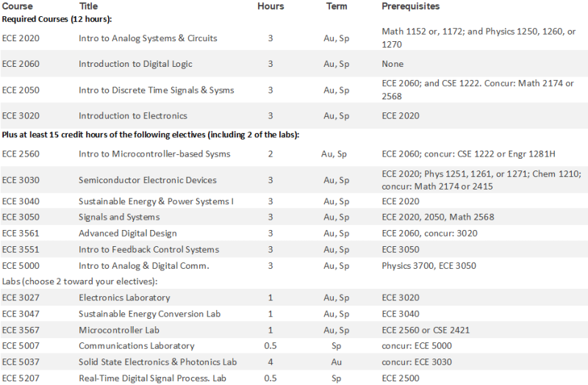Click 'Introduction to Digital Logic' title
Viewport: 588px width, 385px height.
pos(135,64)
